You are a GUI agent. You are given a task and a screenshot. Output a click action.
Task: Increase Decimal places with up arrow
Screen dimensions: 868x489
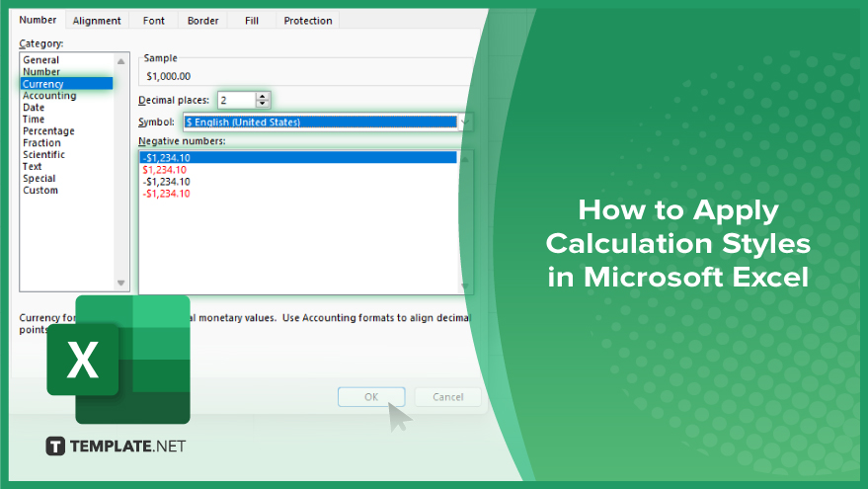coord(263,97)
